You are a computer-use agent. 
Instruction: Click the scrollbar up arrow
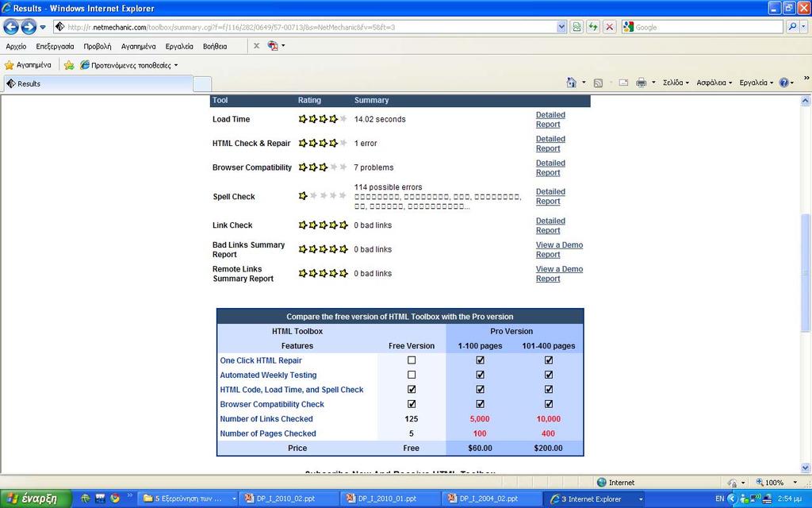[x=806, y=101]
